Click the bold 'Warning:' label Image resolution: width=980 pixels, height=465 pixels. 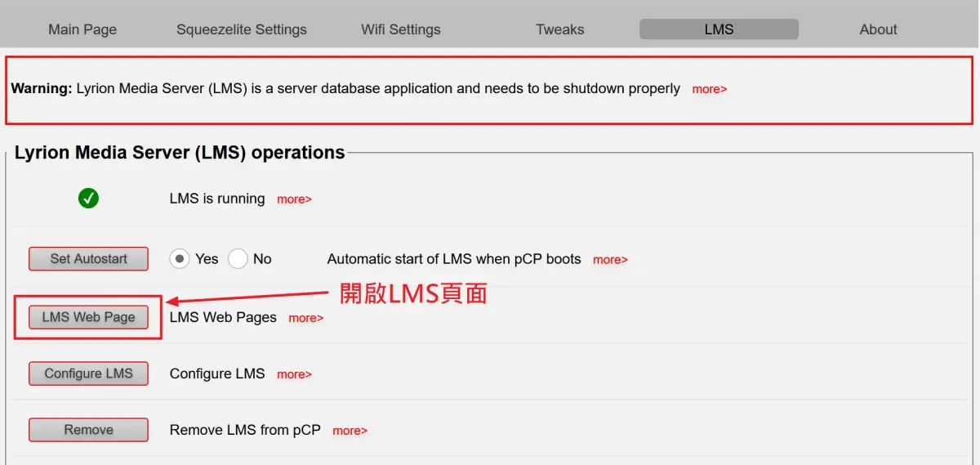pyautogui.click(x=42, y=88)
